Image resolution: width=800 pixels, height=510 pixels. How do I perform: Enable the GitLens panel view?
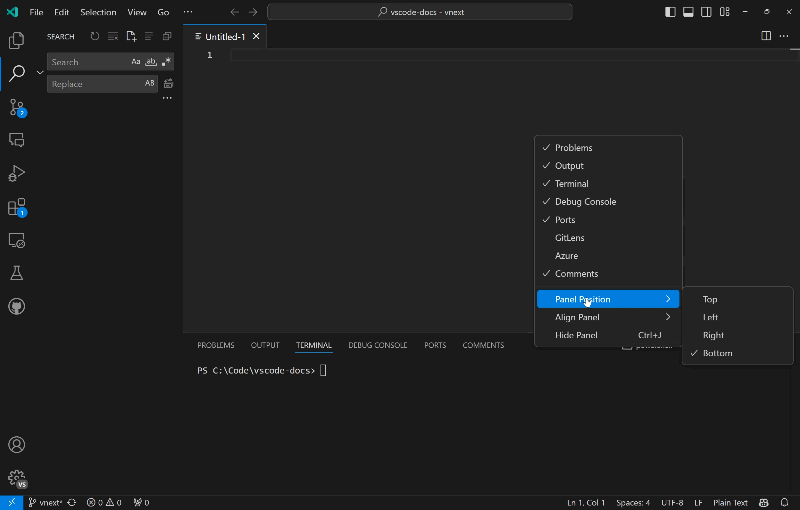click(569, 238)
